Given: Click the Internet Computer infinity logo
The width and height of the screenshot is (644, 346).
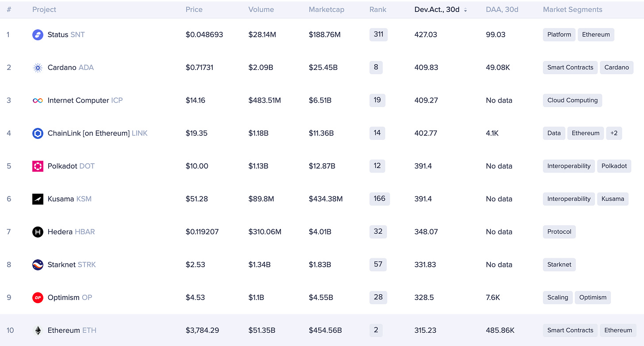Looking at the screenshot, I should [x=38, y=100].
